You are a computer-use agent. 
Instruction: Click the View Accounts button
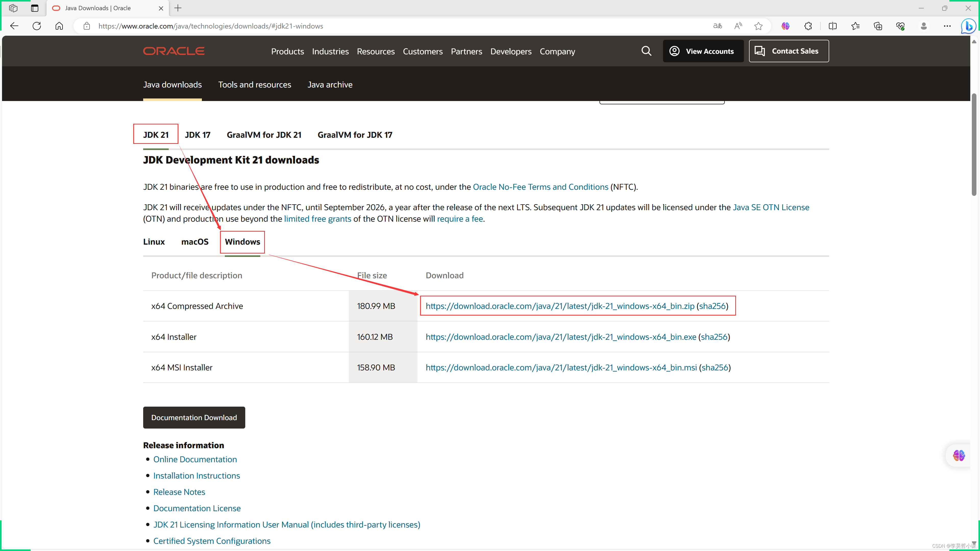point(703,51)
